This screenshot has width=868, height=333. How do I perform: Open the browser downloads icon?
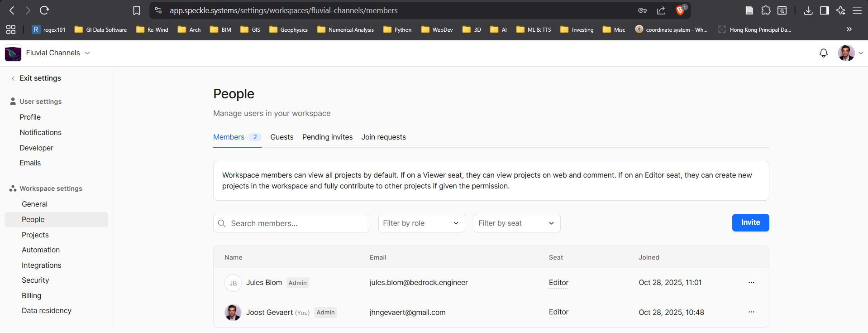pyautogui.click(x=808, y=10)
